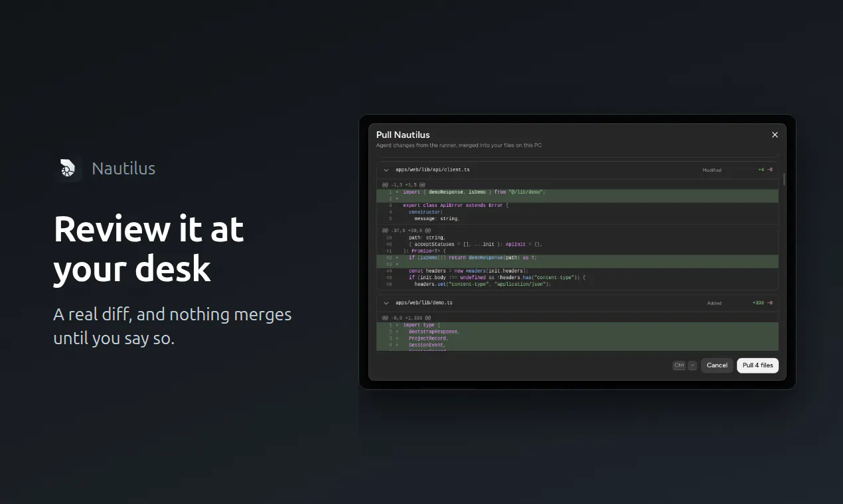Click the added import demoResponse line

coord(577,192)
